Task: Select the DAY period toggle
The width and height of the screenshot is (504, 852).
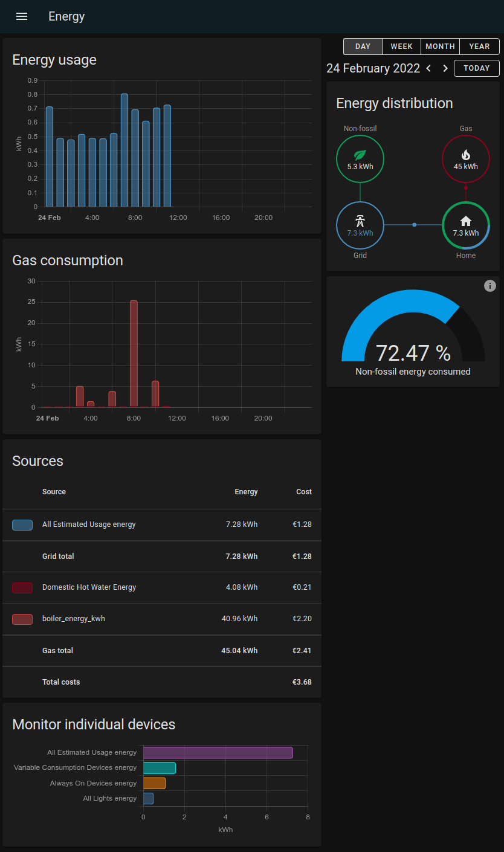Action: [x=363, y=47]
